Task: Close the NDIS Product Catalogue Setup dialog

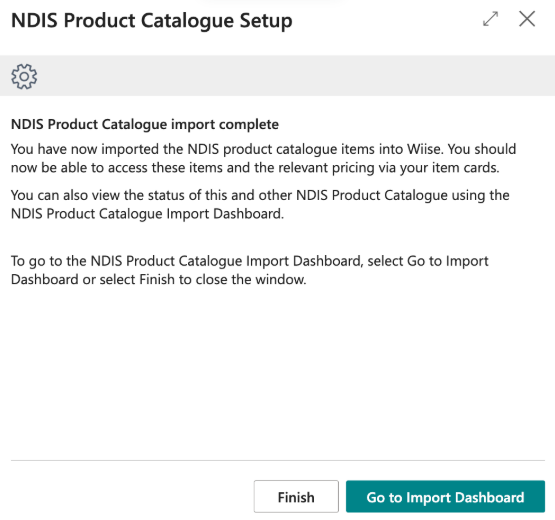Action: (527, 19)
